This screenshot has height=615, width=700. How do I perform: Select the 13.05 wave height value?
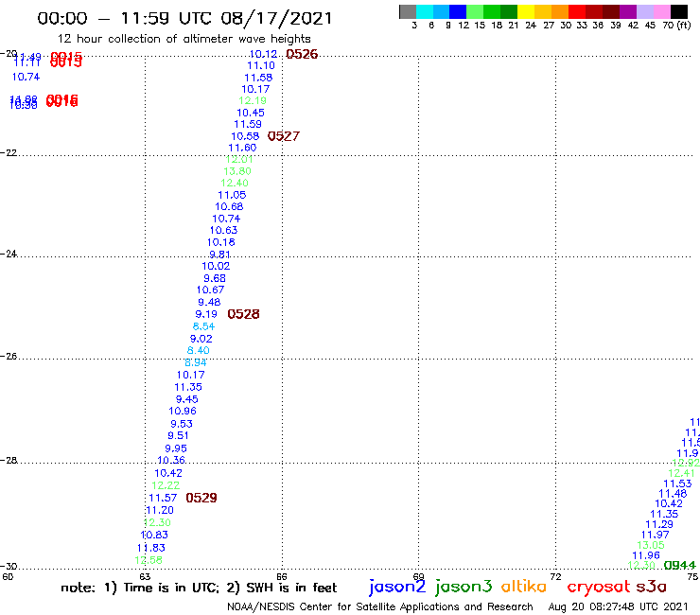(x=651, y=545)
